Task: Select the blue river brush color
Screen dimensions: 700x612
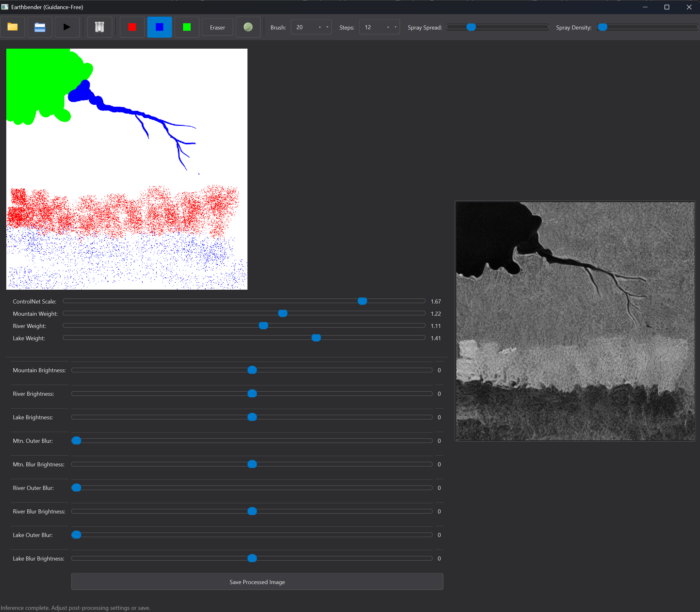Action: (159, 27)
